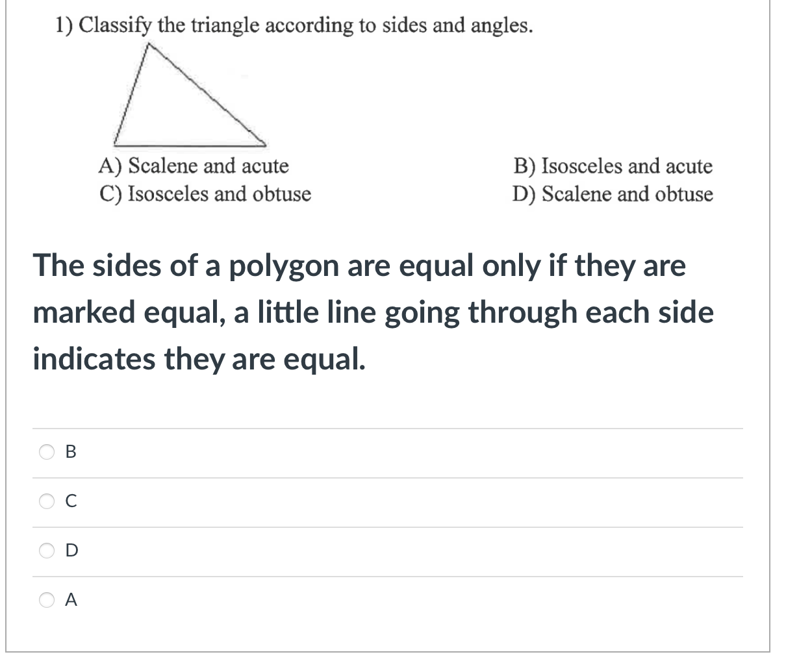Click the answer choice labeled C
The height and width of the screenshot is (661, 812).
[x=70, y=501]
